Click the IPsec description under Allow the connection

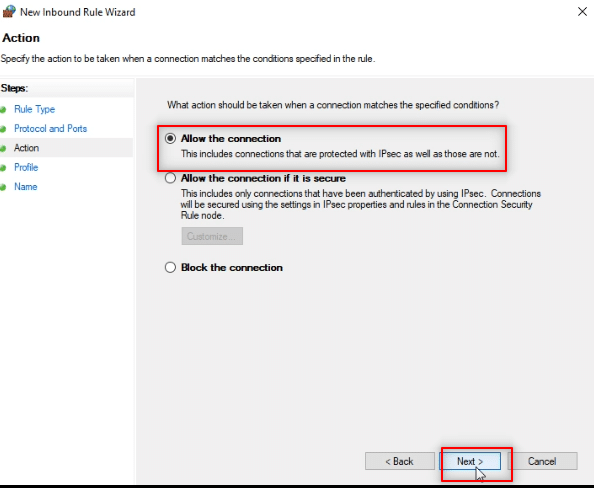pos(340,154)
